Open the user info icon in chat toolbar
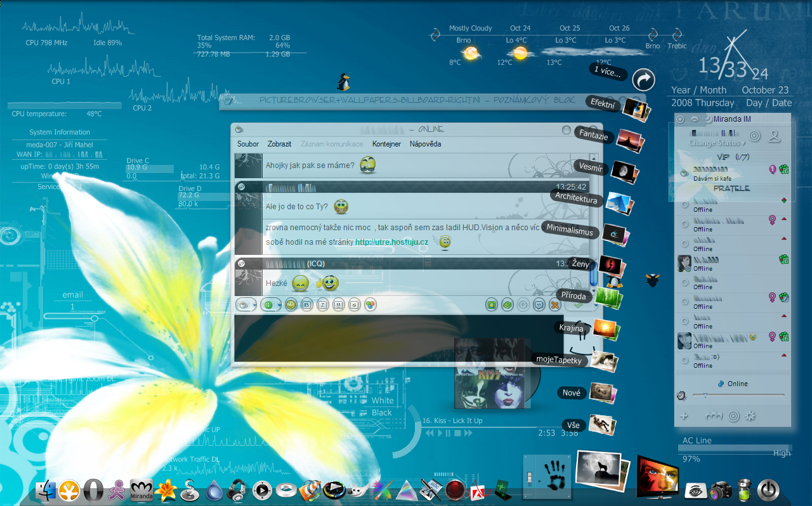 tap(492, 305)
